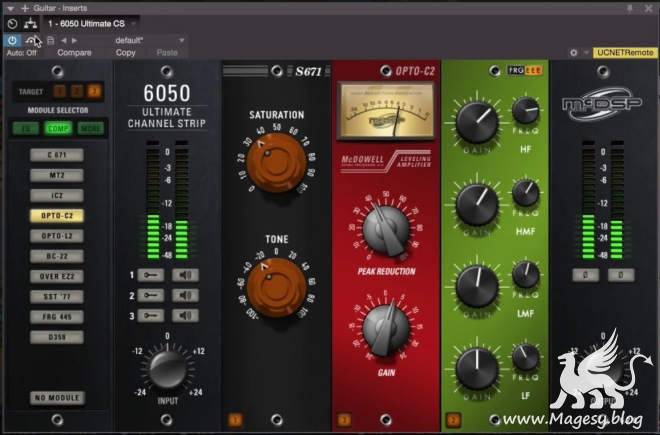Click the HF FREQ knob
The width and height of the screenshot is (660, 435).
[x=525, y=110]
